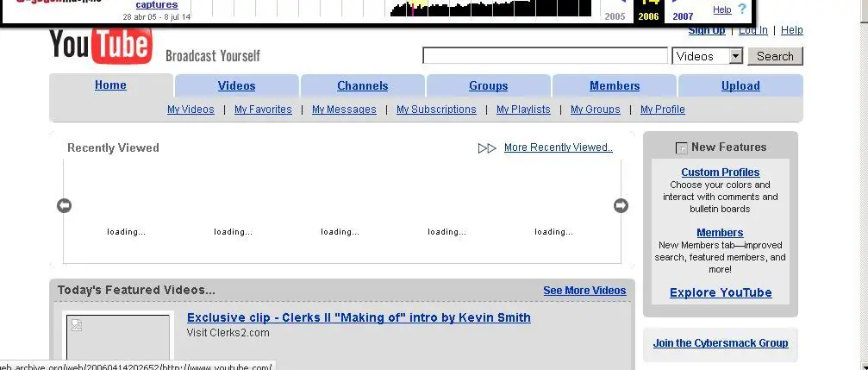Click the Wayback Machine captures link

[157, 5]
